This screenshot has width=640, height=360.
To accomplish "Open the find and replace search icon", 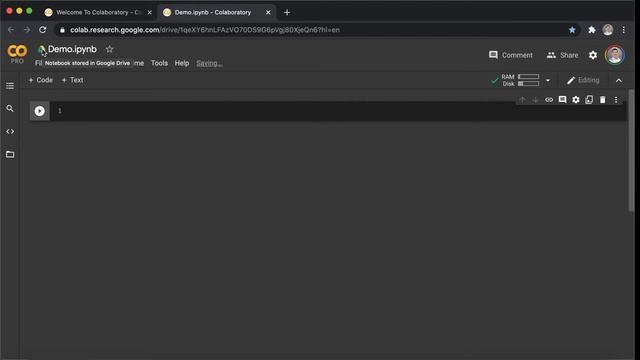I will [10, 109].
